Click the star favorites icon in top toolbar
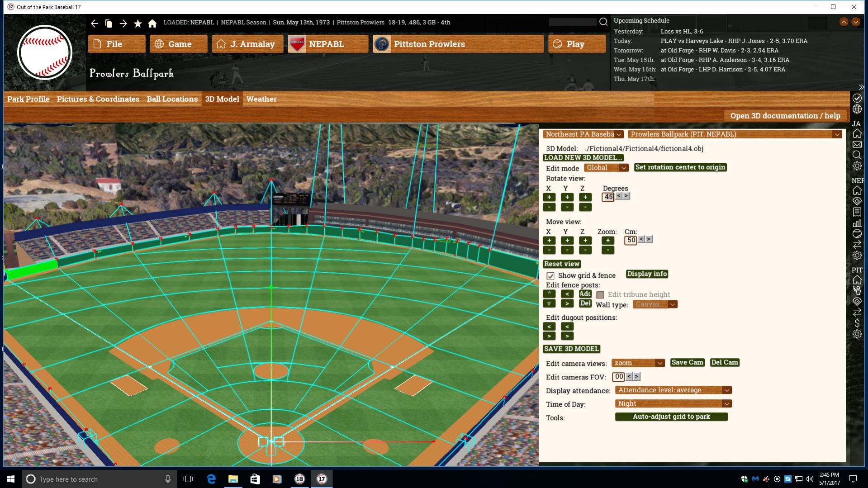Screen dimensions: 868x488 [138, 22]
